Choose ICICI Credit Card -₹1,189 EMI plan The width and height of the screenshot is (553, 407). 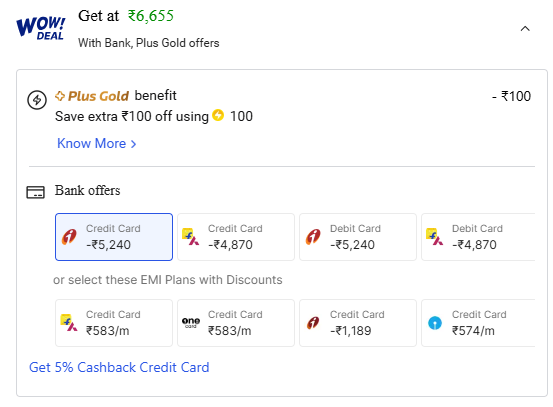(x=358, y=323)
